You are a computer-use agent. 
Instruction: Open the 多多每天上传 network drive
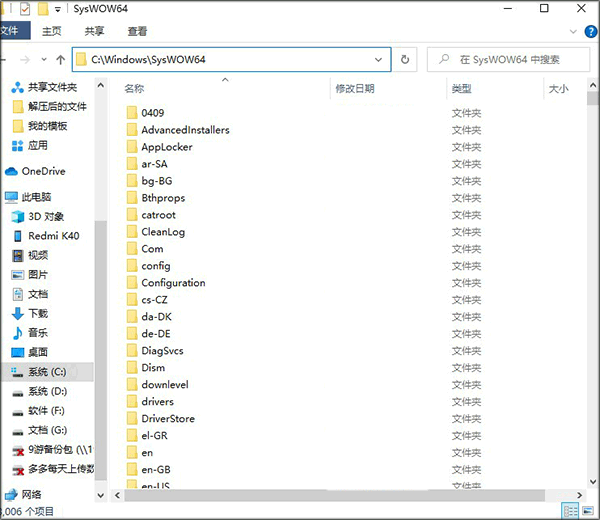coord(53,469)
